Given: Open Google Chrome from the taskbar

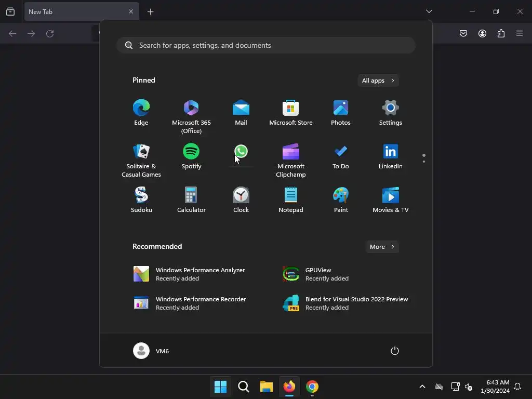Looking at the screenshot, I should [x=312, y=387].
